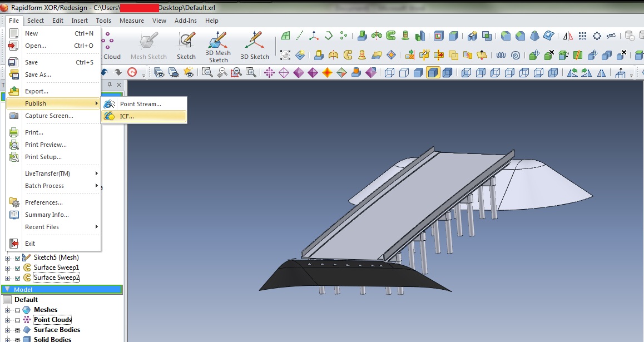Select Surface Sweep2 in the tree
Viewport: 644px width, 342px height.
click(56, 277)
